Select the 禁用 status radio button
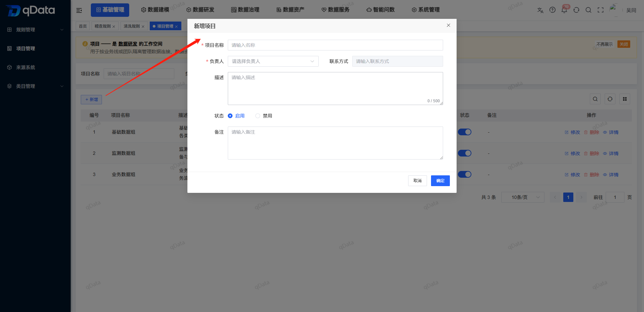This screenshot has height=312, width=644. [x=258, y=116]
